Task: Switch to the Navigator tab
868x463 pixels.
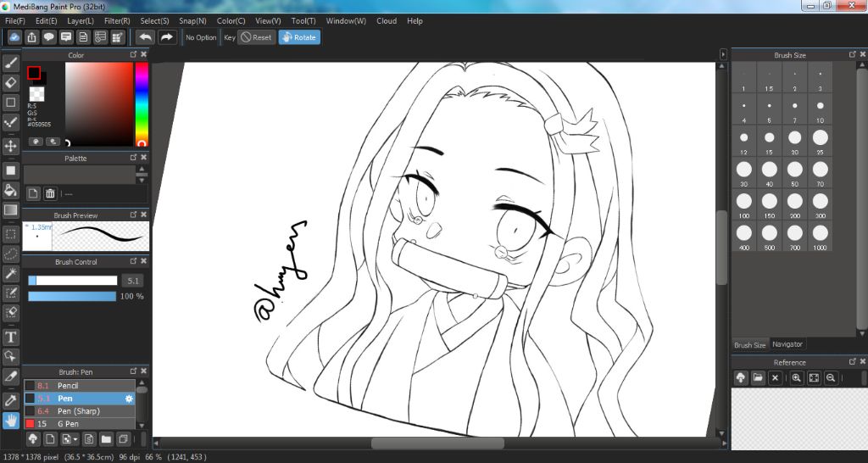Action: pyautogui.click(x=787, y=344)
